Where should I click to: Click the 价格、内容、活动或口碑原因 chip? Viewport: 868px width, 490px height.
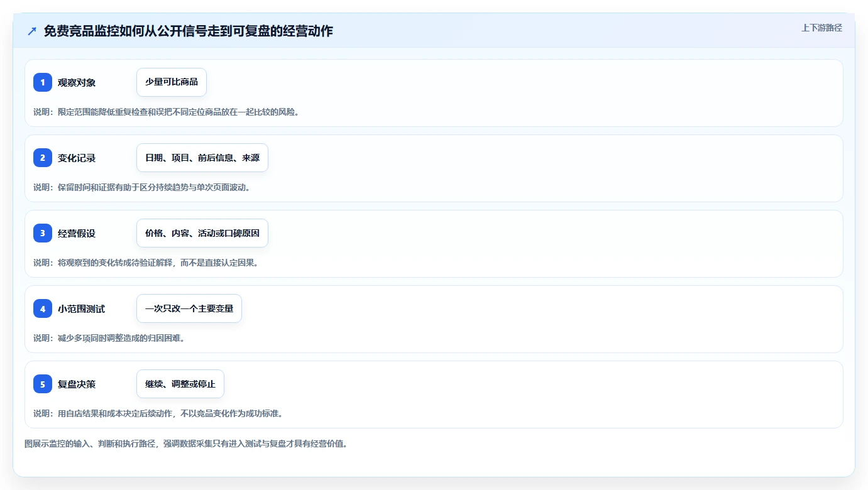click(x=202, y=233)
